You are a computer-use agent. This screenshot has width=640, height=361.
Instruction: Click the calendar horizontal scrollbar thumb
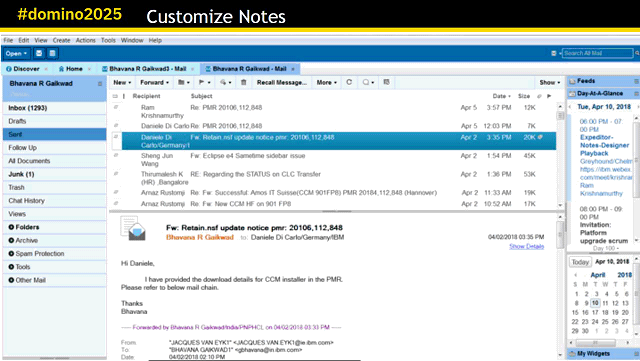coord(595,343)
